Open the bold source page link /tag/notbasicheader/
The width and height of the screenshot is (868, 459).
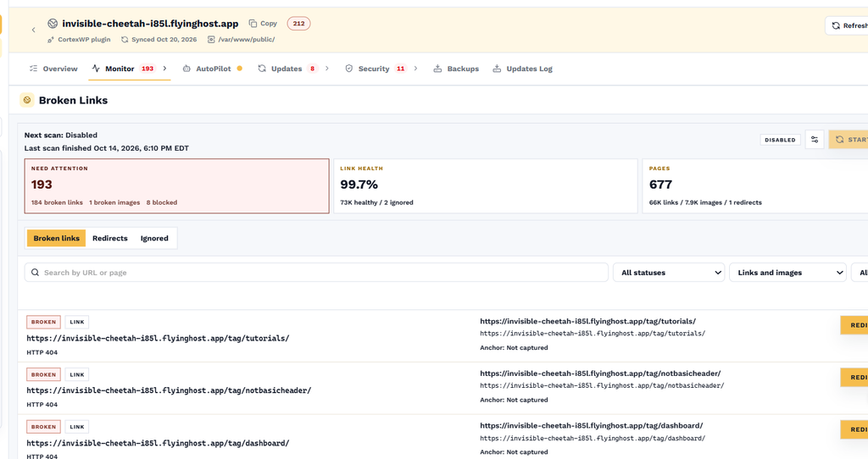[600, 373]
